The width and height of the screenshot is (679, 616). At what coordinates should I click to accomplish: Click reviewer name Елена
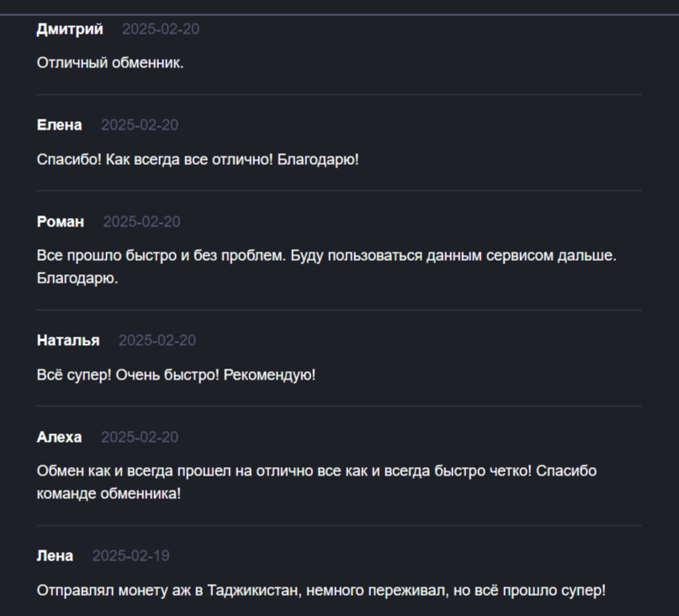[x=60, y=125]
